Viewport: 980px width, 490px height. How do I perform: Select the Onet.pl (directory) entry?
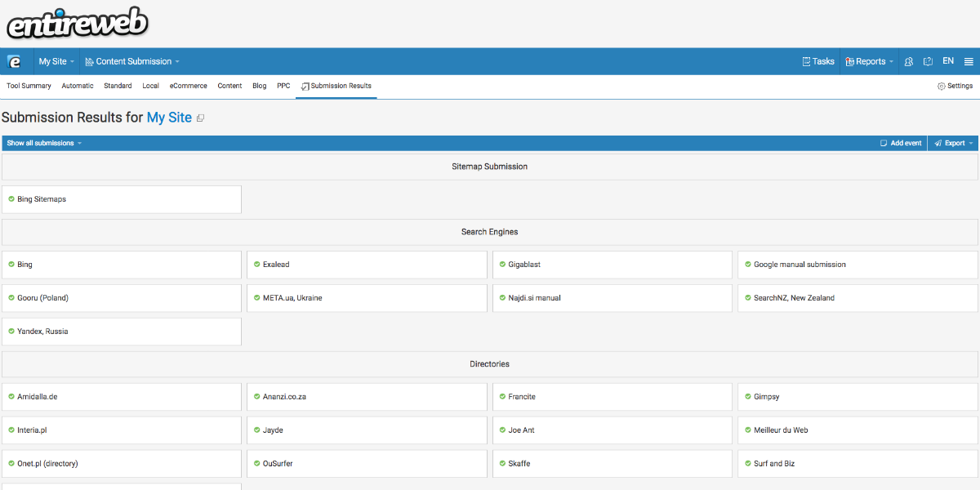point(122,464)
